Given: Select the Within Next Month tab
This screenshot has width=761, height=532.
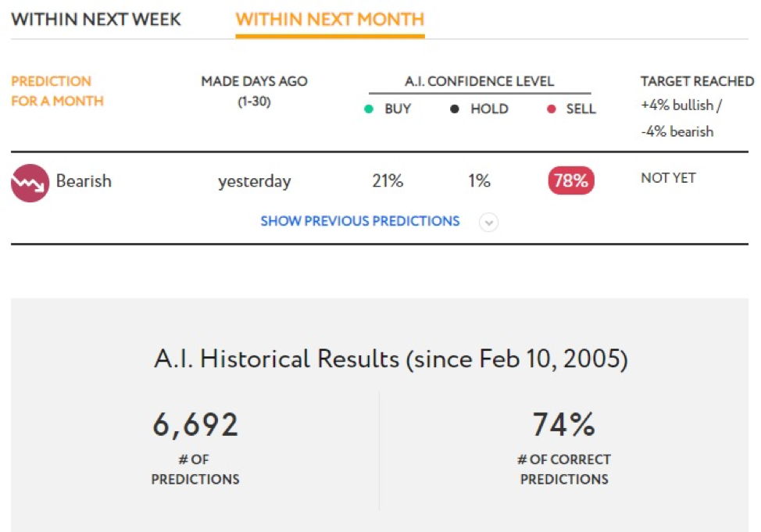Looking at the screenshot, I should tap(330, 20).
